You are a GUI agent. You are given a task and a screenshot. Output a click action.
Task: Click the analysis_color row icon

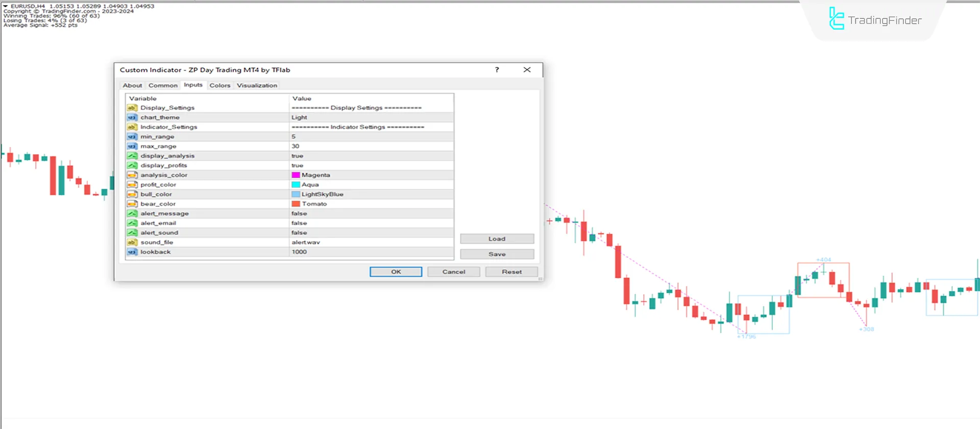pos(132,175)
